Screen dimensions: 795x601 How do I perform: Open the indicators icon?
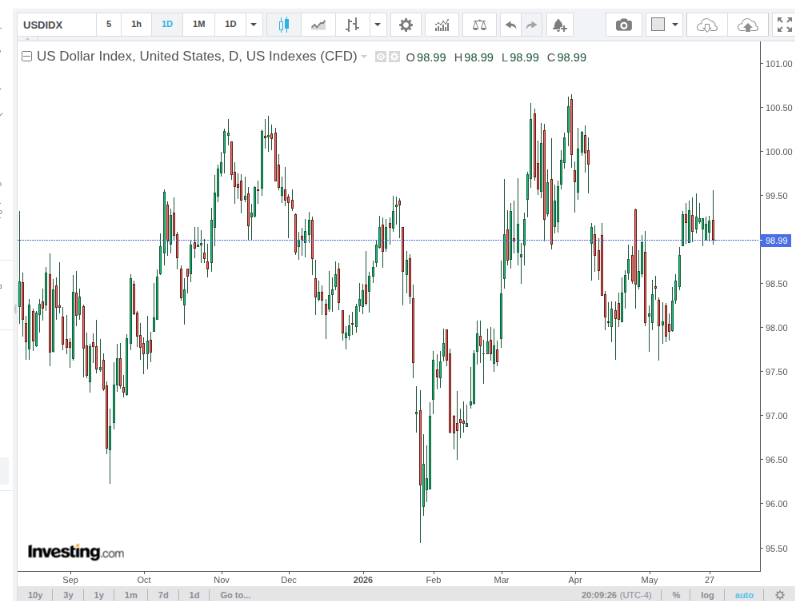[x=442, y=24]
